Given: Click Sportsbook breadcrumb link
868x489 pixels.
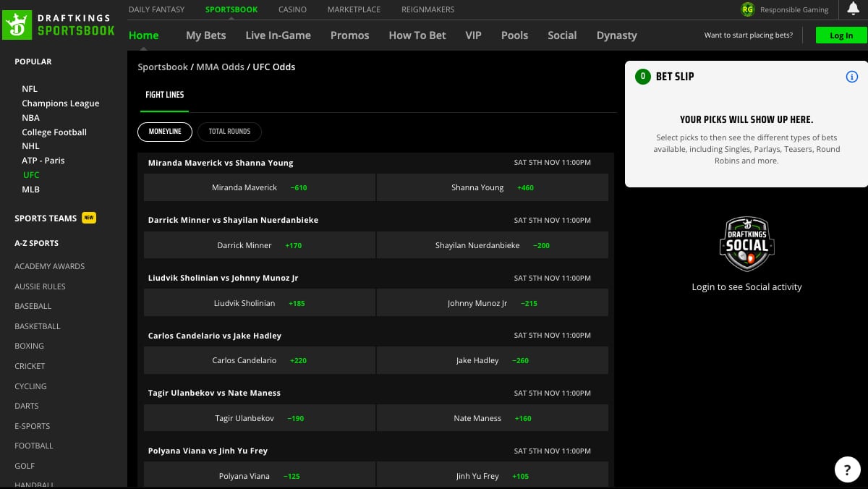Looking at the screenshot, I should point(163,67).
